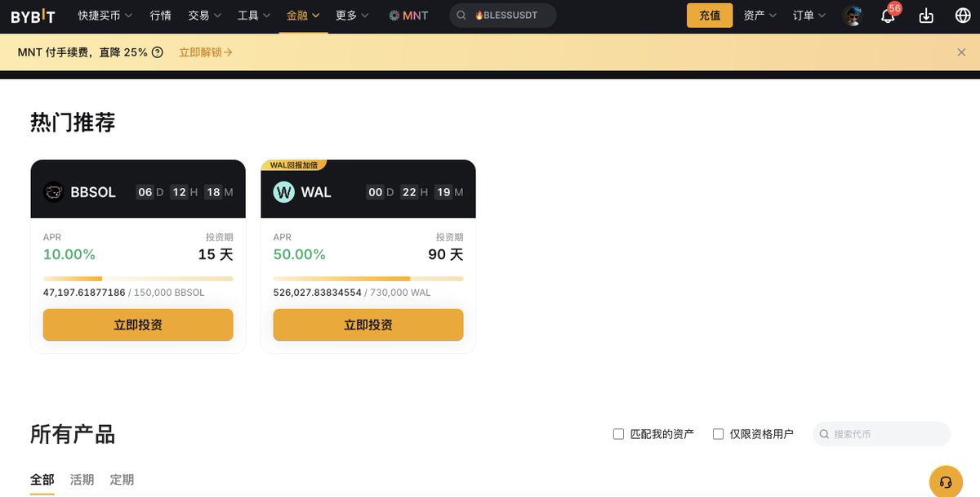This screenshot has height=497, width=980.
Task: Click the Bybit logo
Action: coord(33,16)
